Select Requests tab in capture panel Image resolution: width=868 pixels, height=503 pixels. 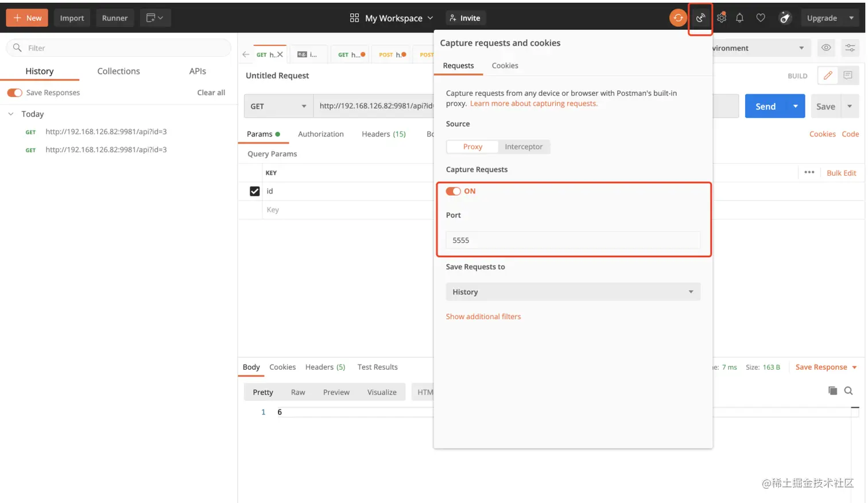[x=458, y=65]
